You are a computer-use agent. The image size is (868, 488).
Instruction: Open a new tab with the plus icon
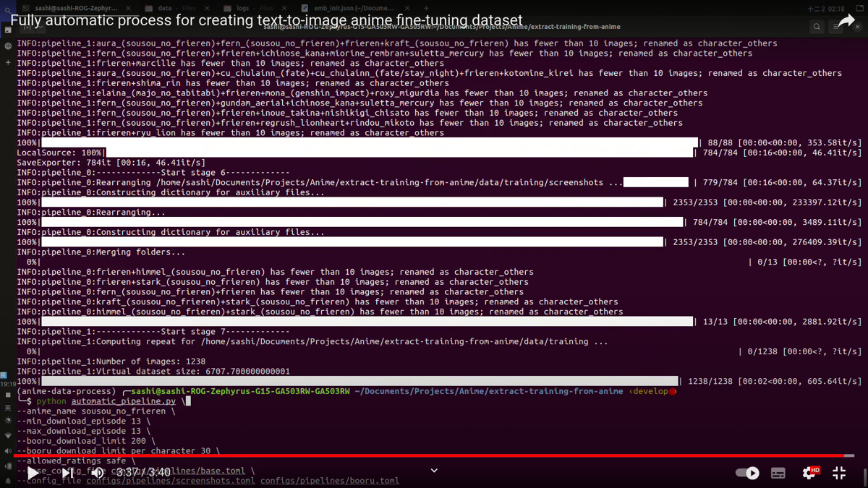coord(426,8)
